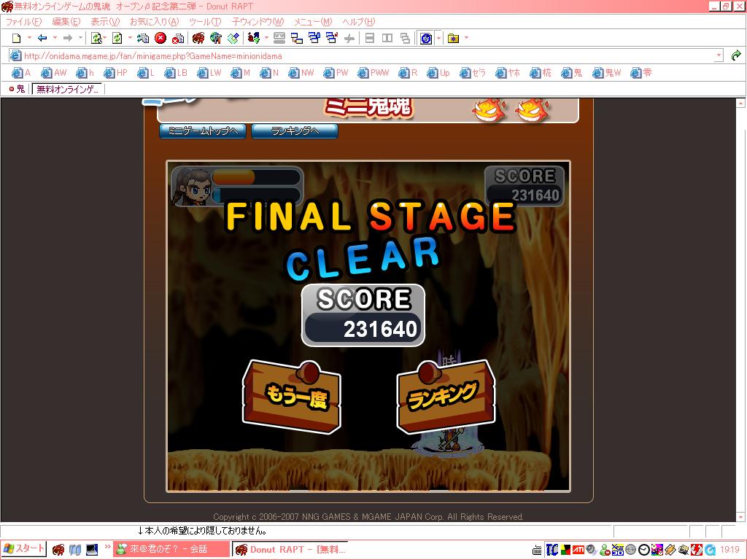Click the ランキングへ button above the game
This screenshot has width=747, height=560.
point(295,131)
